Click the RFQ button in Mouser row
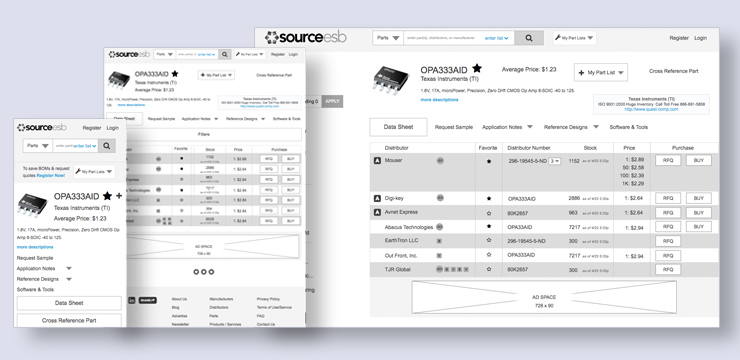 [668, 160]
